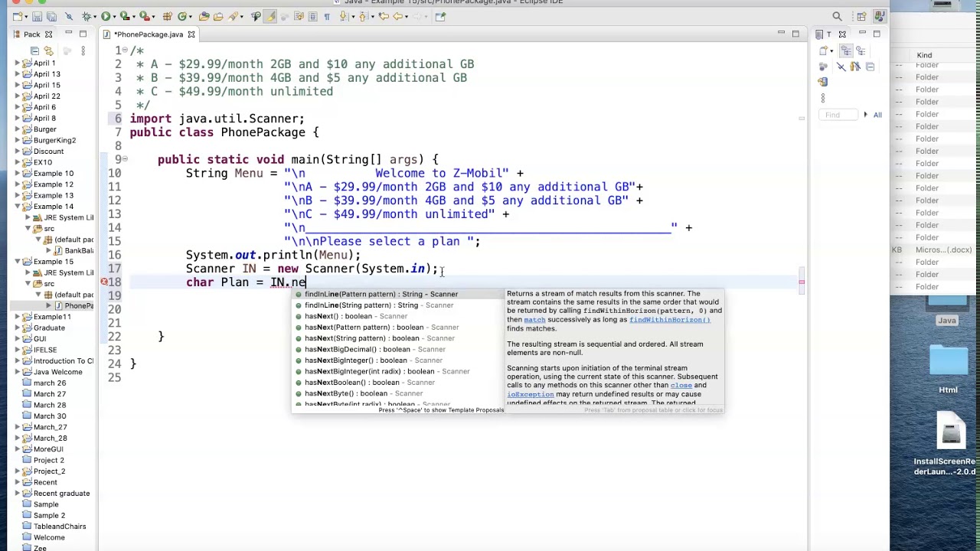980x551 pixels.
Task: Open the Back history dropdown arrow
Action: pos(407,17)
